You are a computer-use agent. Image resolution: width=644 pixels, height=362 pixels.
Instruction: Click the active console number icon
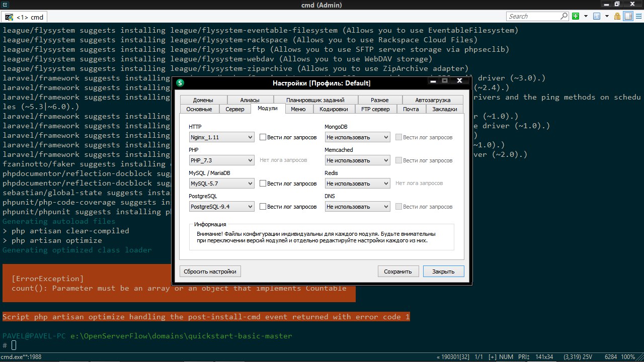coord(597,17)
